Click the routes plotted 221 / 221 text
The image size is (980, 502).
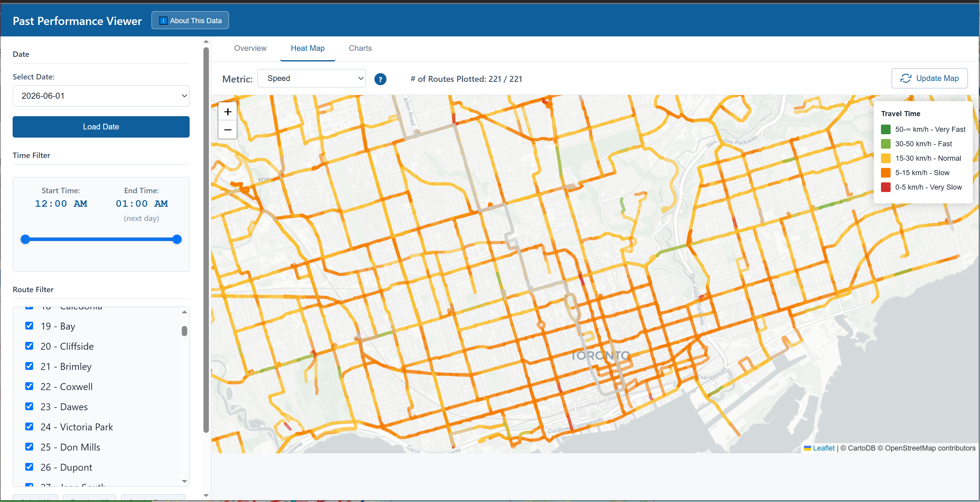pos(466,79)
